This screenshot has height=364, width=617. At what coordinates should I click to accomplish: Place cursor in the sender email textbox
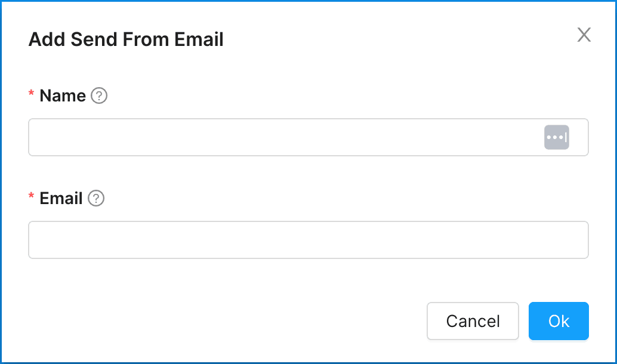point(308,240)
